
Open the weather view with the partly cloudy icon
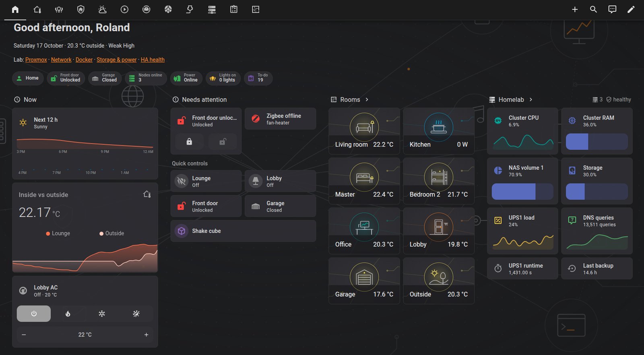[x=103, y=9]
